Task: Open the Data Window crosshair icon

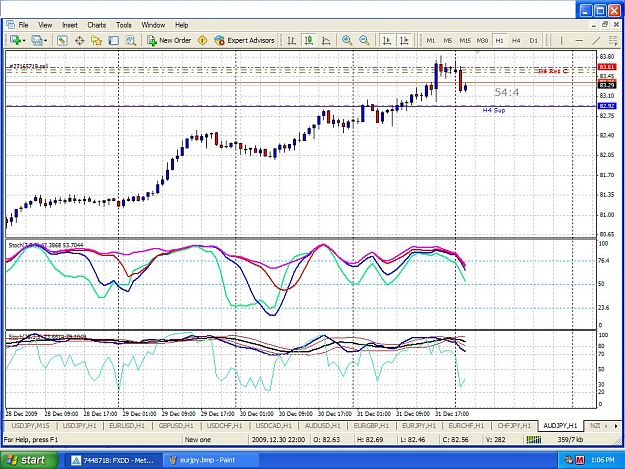Action: point(79,40)
